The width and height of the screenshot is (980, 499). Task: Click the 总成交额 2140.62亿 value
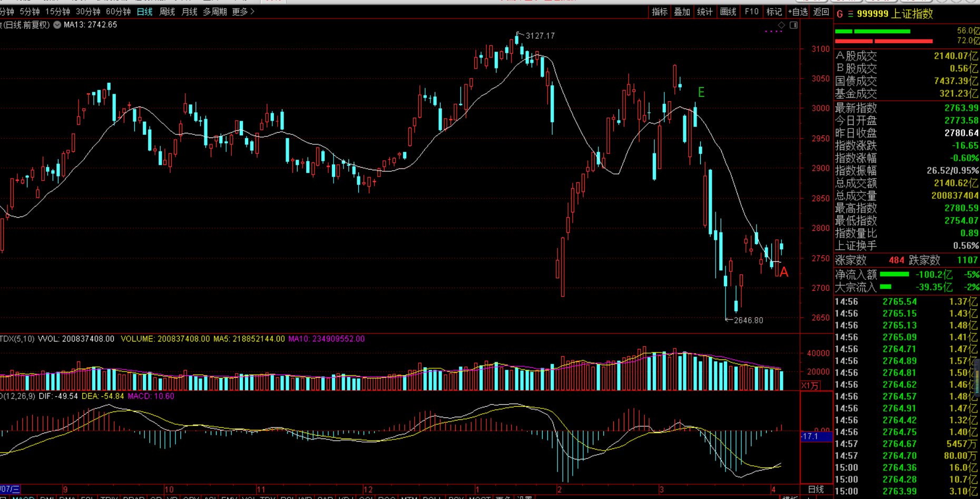956,183
